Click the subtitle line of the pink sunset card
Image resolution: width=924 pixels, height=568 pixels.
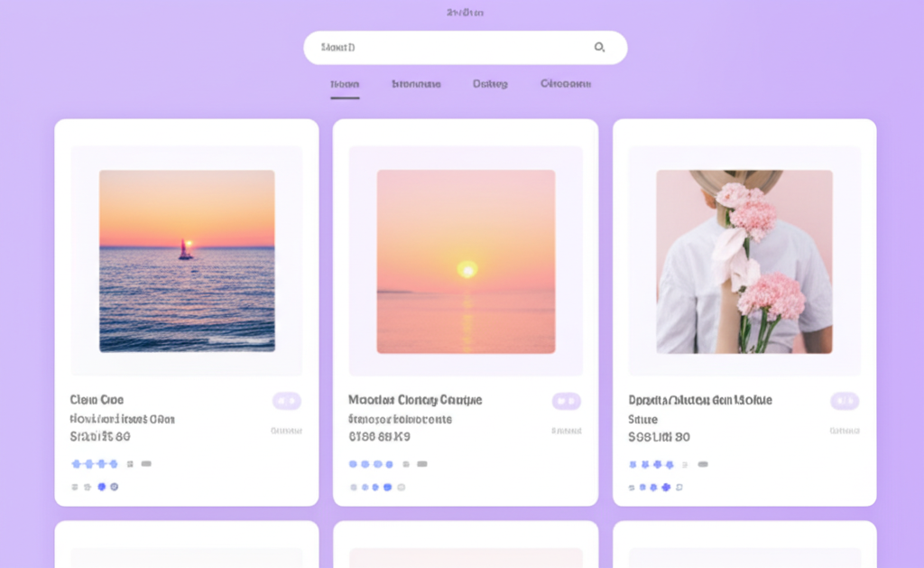[400, 419]
